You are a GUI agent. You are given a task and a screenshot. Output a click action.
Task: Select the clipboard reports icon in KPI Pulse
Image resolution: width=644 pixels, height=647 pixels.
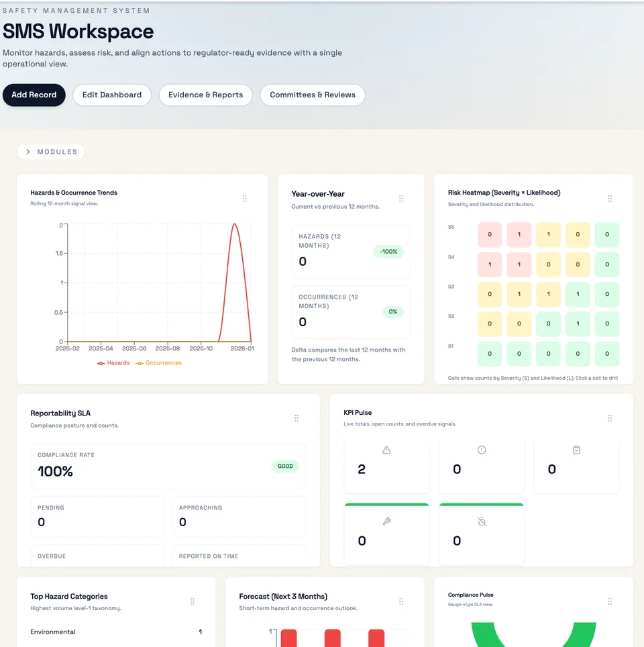(x=576, y=450)
